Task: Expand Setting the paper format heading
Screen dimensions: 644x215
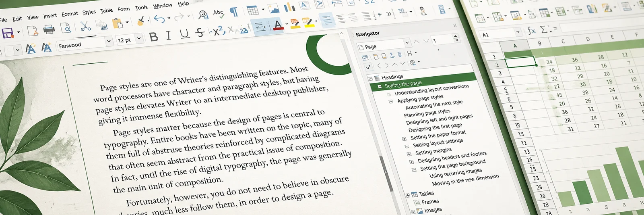Action: click(x=404, y=139)
